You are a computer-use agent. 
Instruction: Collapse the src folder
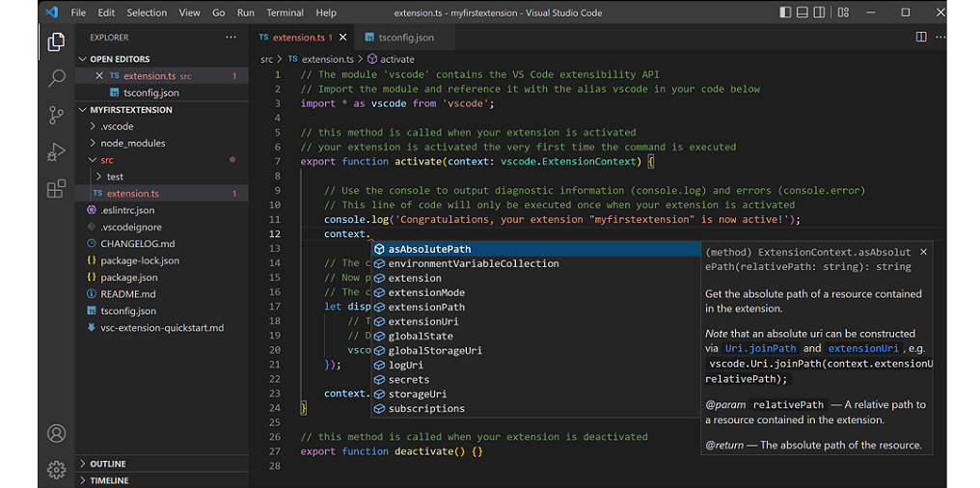tap(161, 160)
